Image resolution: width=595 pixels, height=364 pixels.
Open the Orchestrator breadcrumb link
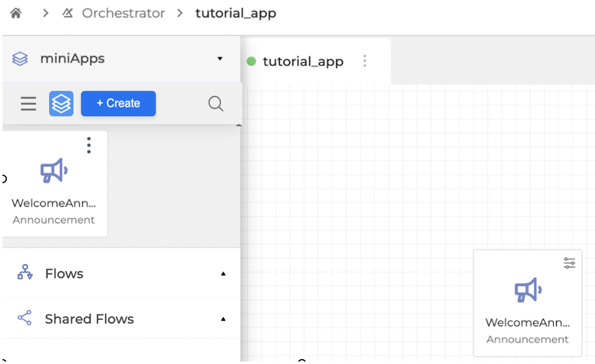123,13
